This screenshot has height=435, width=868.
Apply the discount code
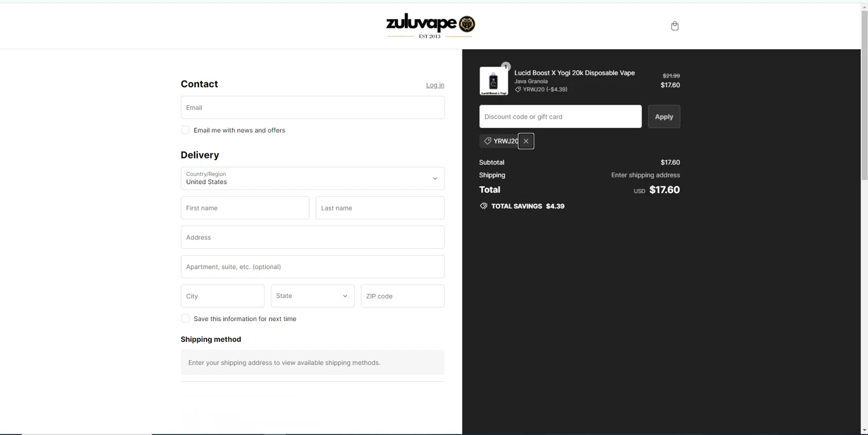coord(664,117)
